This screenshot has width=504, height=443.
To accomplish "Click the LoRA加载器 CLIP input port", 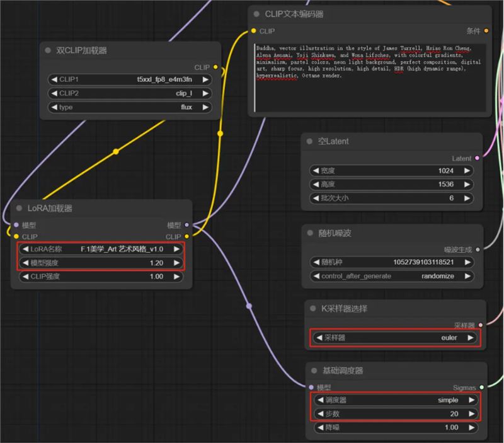I will coord(16,236).
